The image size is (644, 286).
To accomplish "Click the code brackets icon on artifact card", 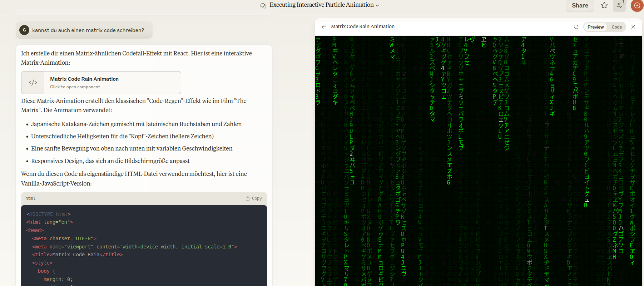I will click(33, 83).
